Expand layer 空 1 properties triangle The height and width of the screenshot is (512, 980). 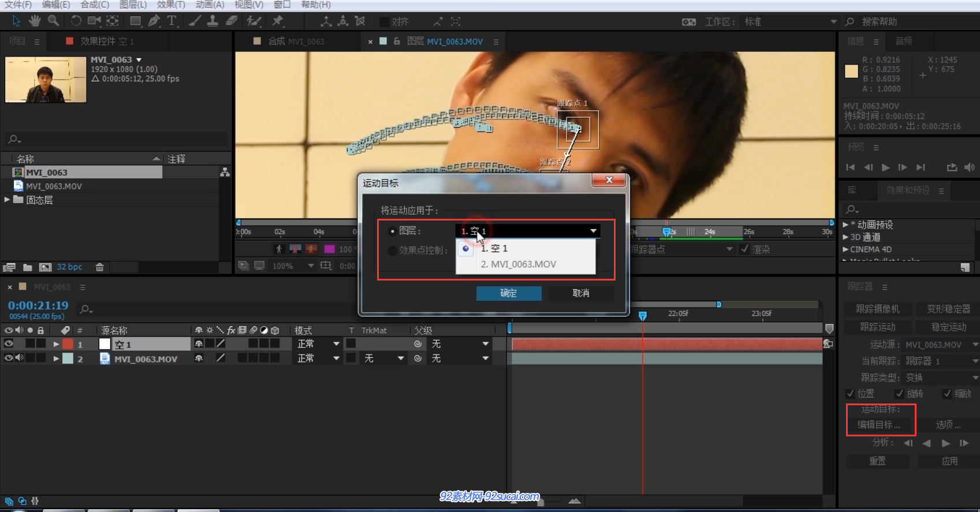[x=56, y=344]
